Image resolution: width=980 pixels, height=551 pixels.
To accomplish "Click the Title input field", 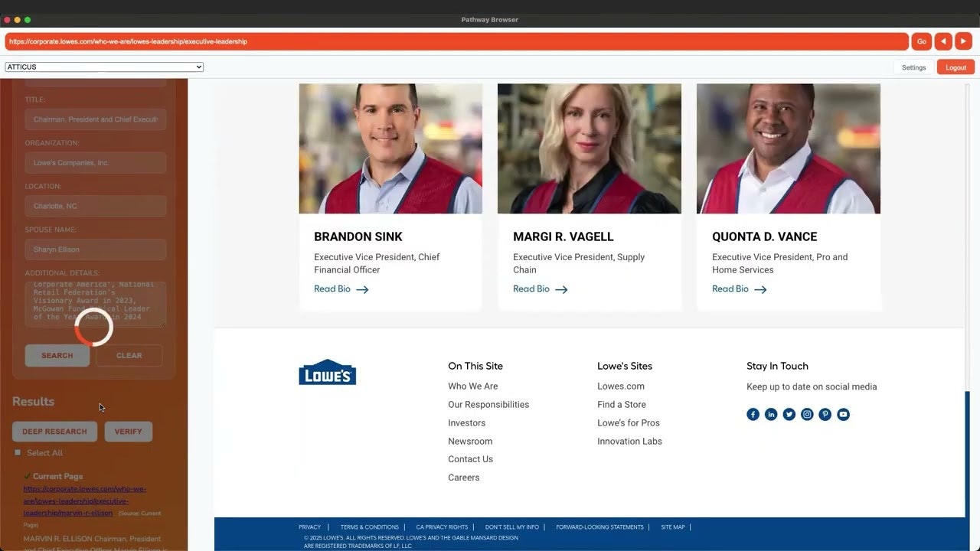I will (x=95, y=119).
